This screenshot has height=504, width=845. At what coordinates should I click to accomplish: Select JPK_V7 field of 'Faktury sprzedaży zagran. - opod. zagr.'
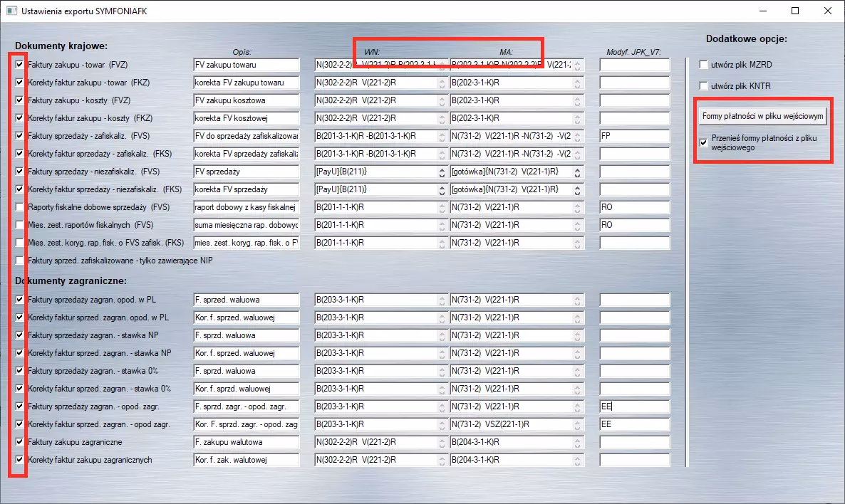point(634,406)
